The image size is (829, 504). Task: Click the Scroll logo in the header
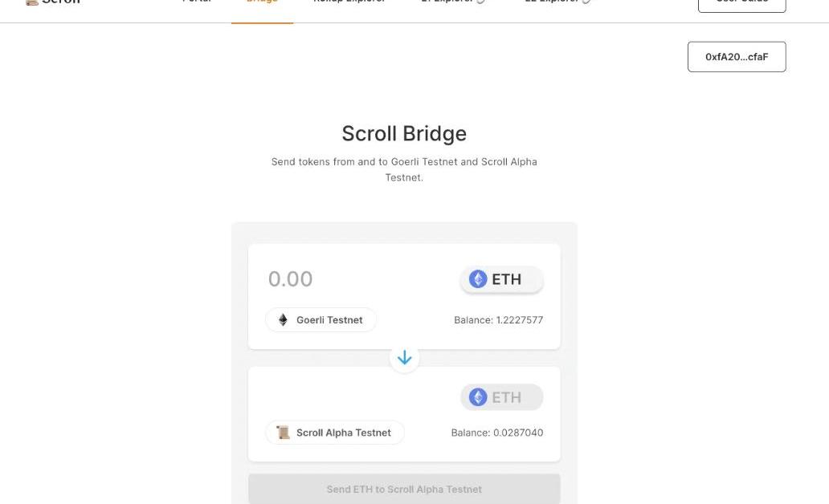[x=32, y=2]
